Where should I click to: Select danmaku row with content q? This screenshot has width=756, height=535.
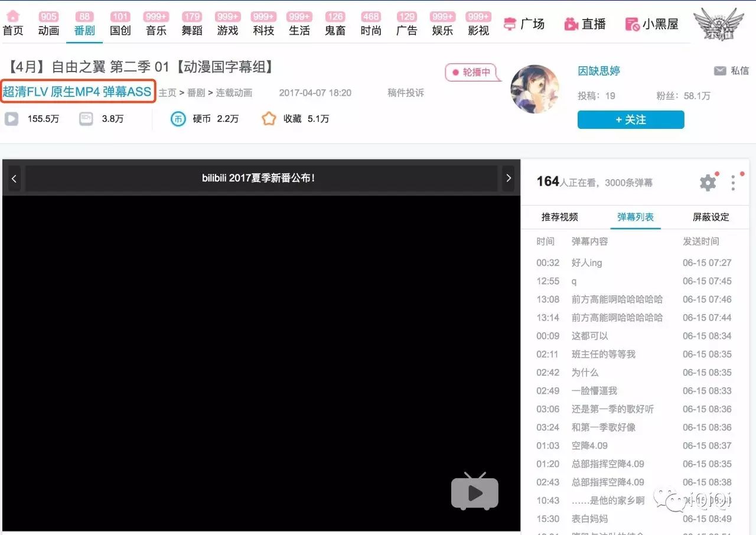[634, 281]
